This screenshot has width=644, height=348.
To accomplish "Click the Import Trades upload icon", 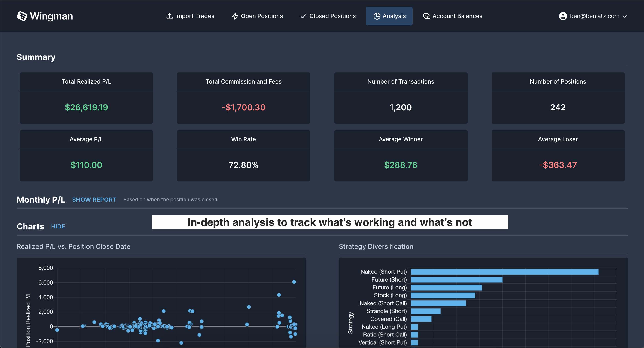I will 169,16.
